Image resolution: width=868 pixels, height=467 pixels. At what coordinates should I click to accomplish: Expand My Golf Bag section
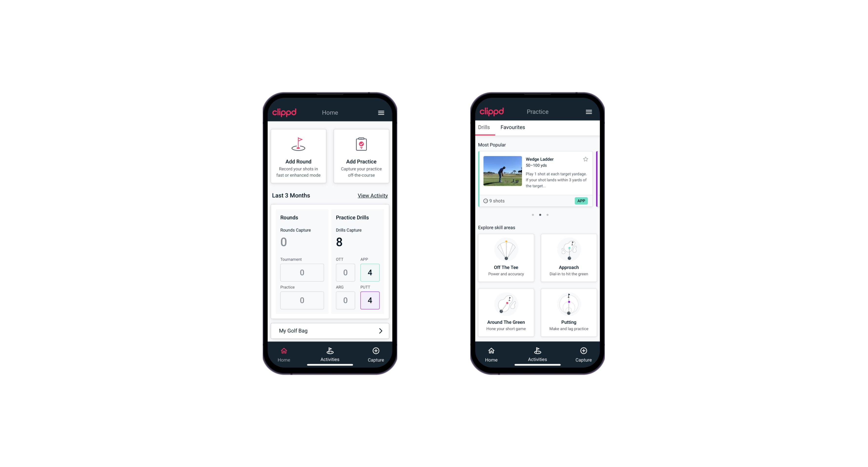pyautogui.click(x=380, y=330)
